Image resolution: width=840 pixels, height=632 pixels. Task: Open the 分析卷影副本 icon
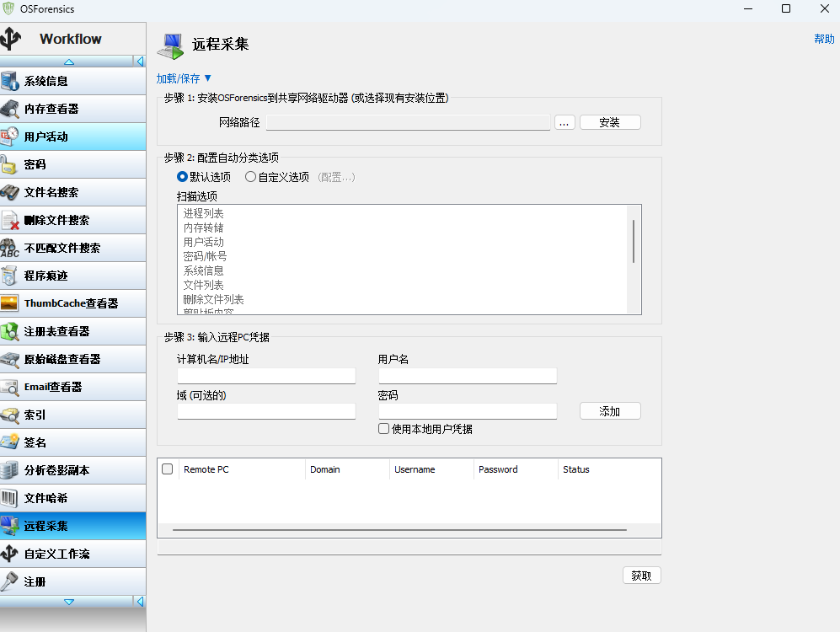pos(9,470)
